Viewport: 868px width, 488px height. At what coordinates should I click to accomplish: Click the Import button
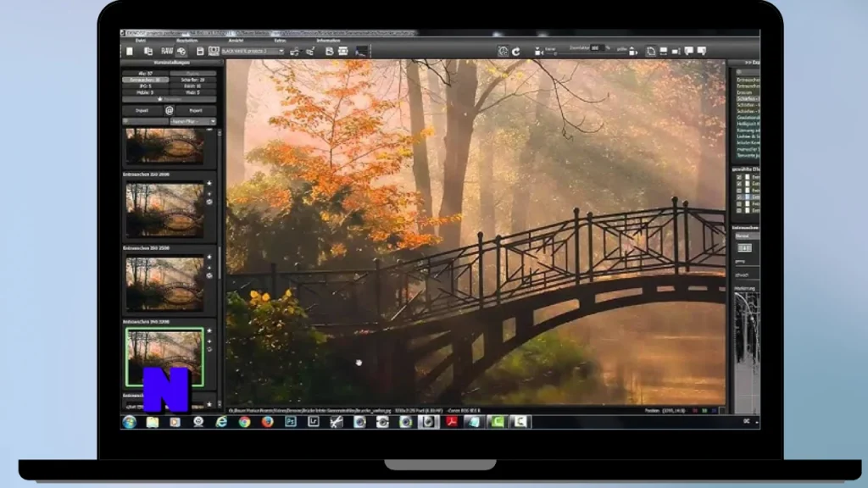click(142, 111)
